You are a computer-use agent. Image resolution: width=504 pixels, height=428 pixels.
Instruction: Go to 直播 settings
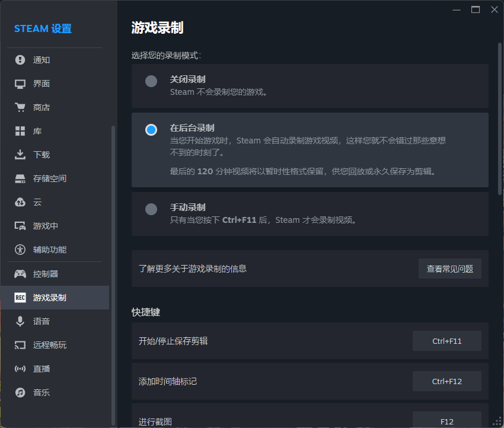(x=55, y=369)
